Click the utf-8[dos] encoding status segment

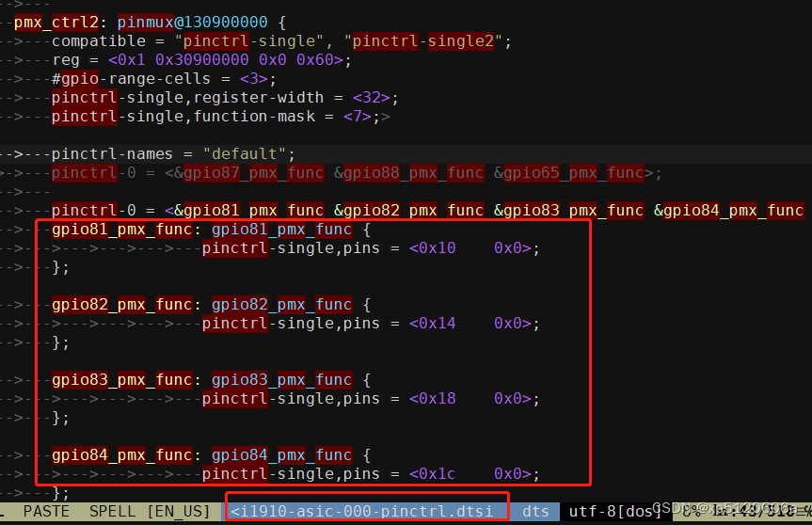click(615, 512)
